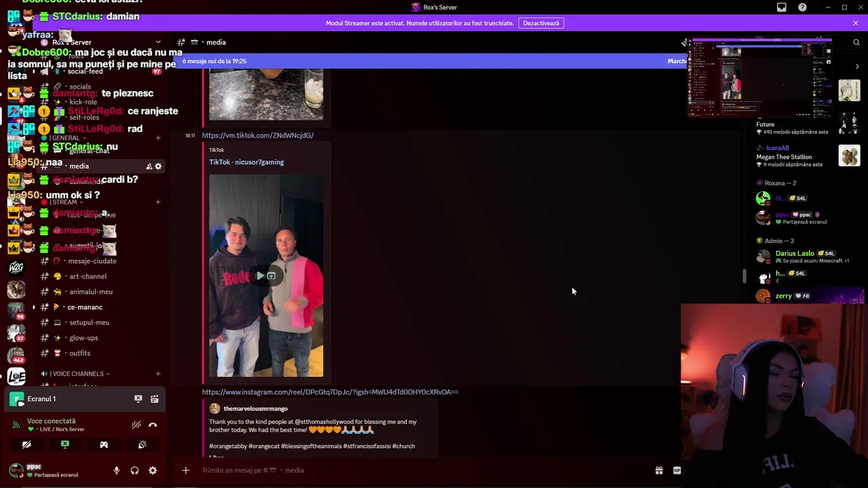Click the search magnifier icon
Image resolution: width=868 pixels, height=488 pixels.
point(856,42)
